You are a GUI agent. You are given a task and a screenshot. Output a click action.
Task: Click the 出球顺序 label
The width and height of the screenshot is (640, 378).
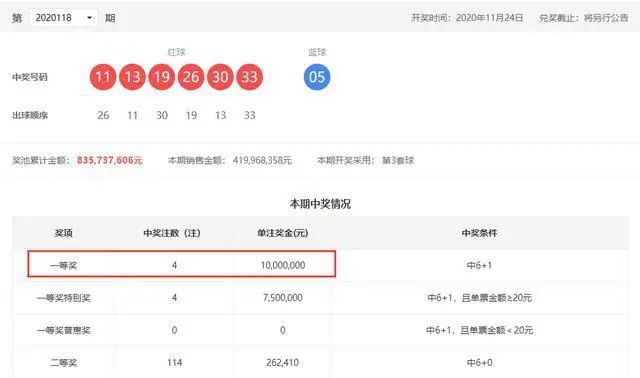pyautogui.click(x=30, y=115)
